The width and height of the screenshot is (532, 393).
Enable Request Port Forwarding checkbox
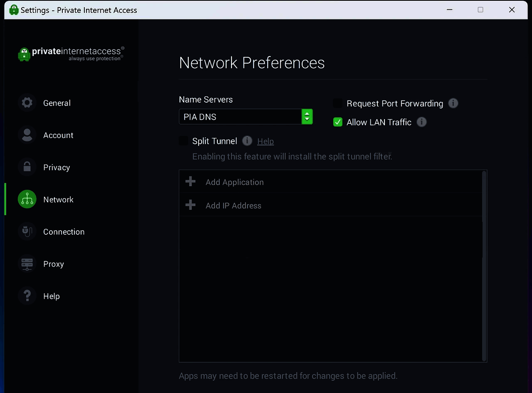click(x=337, y=103)
